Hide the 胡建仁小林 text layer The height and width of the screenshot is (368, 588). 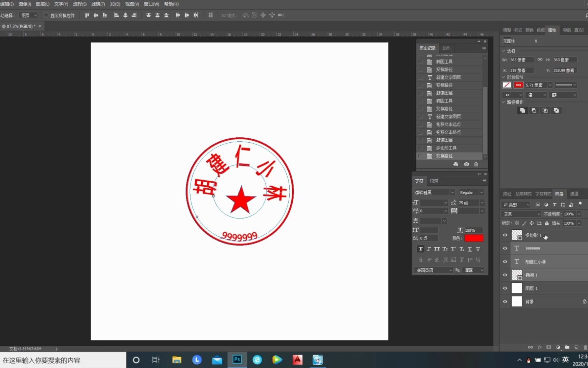(x=505, y=261)
